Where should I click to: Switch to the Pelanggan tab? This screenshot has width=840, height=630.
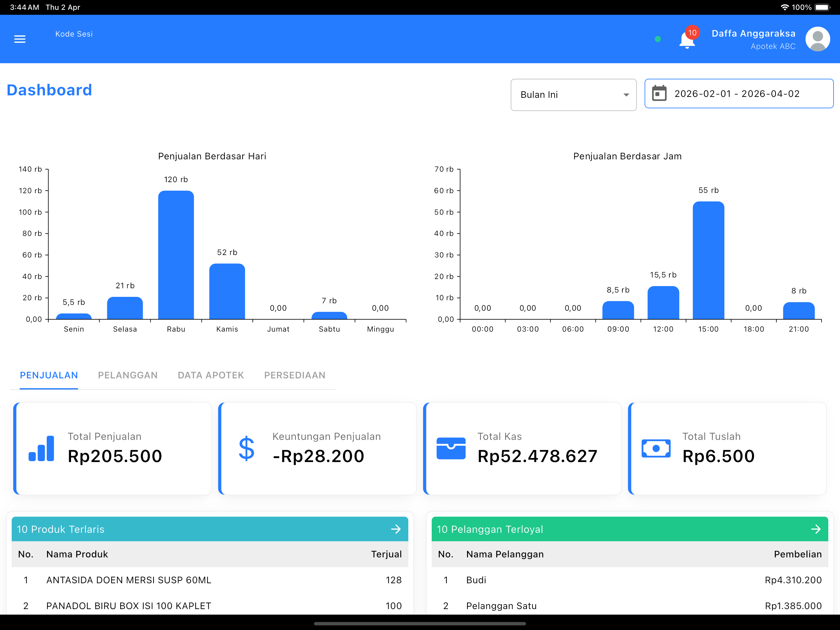pos(128,375)
